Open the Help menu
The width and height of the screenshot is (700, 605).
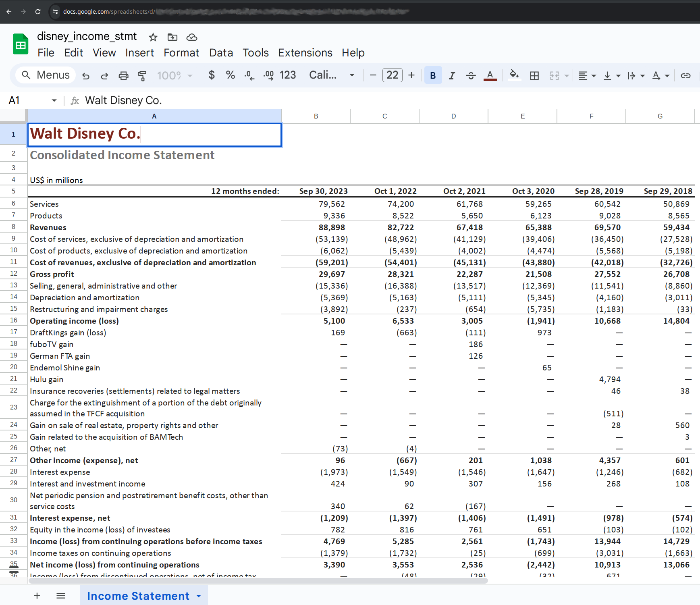tap(353, 53)
